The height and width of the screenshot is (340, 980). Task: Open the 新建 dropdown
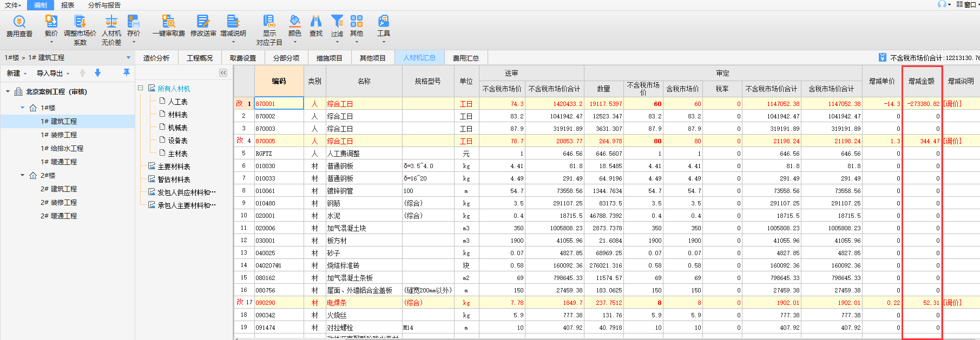[x=16, y=74]
